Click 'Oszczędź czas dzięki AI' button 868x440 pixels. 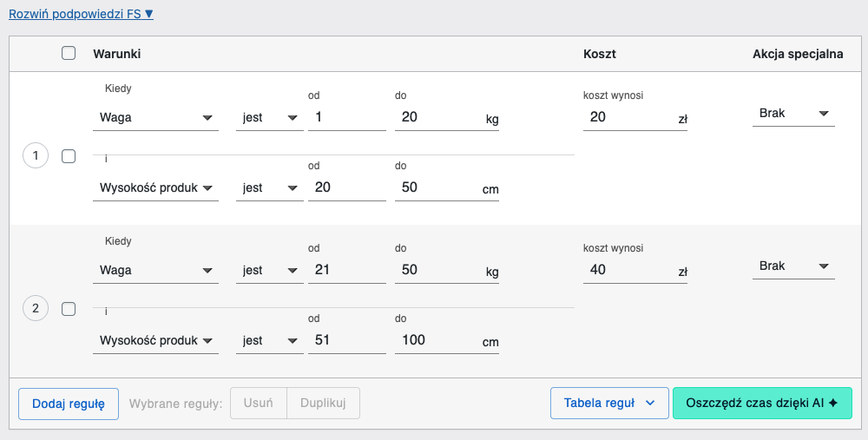coord(761,403)
